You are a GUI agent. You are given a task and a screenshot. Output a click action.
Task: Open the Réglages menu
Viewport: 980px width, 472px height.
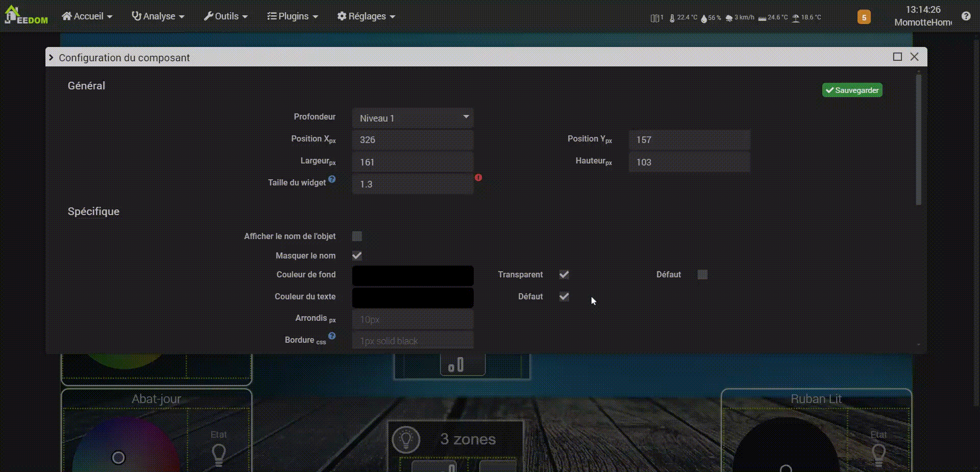pyautogui.click(x=366, y=16)
